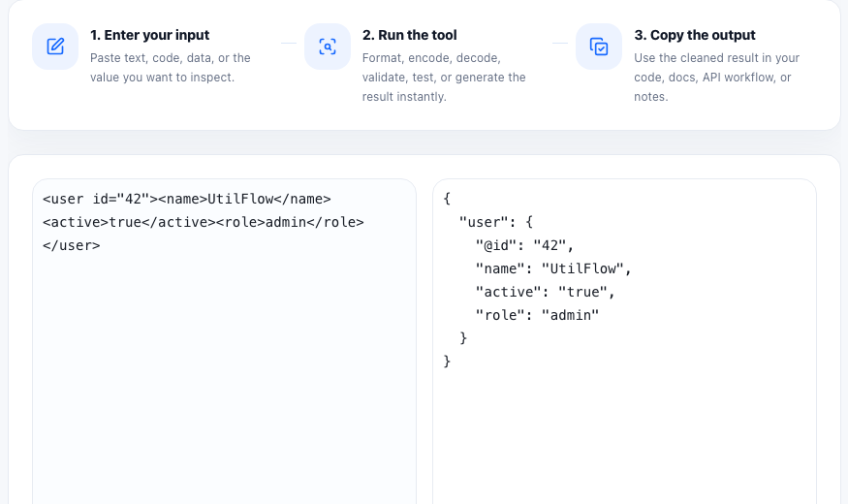Viewport: 848px width, 504px height.
Task: Click the "active": "true" output line
Action: 545,292
